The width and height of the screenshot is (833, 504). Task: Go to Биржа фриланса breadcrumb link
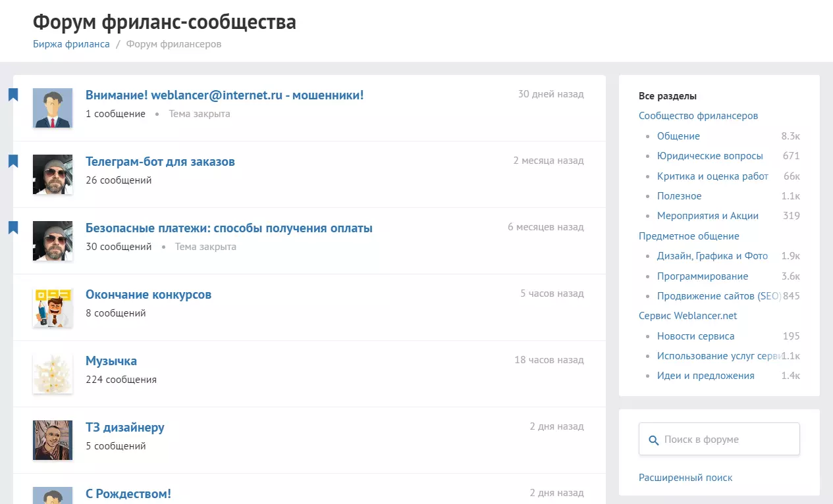click(71, 44)
